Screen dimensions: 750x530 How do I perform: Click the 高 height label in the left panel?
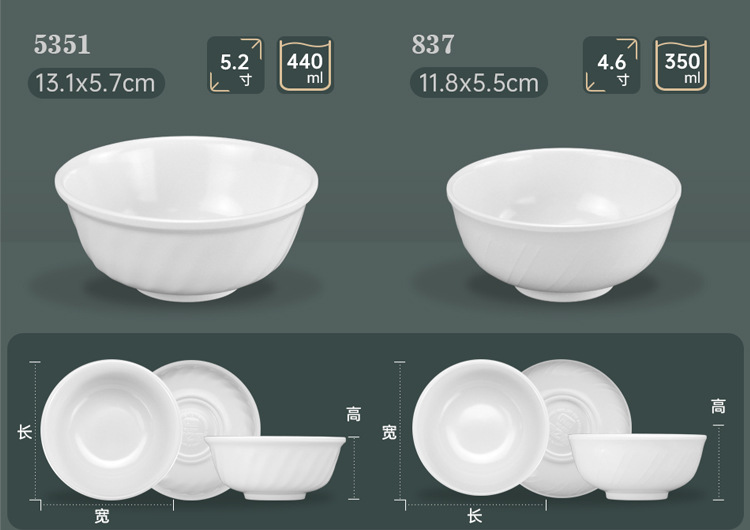pyautogui.click(x=353, y=414)
